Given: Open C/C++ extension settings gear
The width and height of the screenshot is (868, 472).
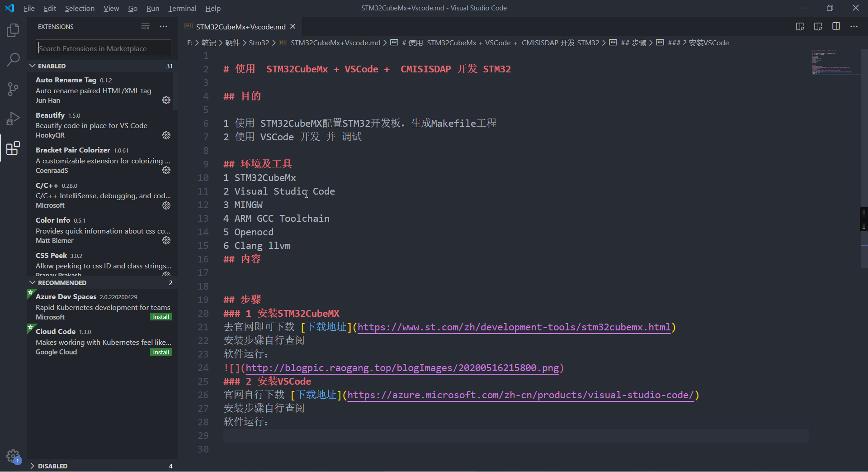Looking at the screenshot, I should (166, 205).
